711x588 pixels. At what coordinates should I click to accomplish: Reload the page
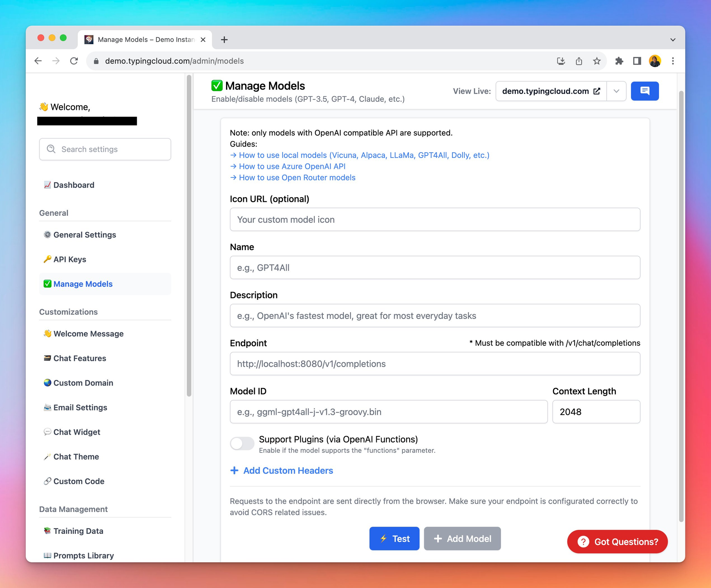[74, 61]
